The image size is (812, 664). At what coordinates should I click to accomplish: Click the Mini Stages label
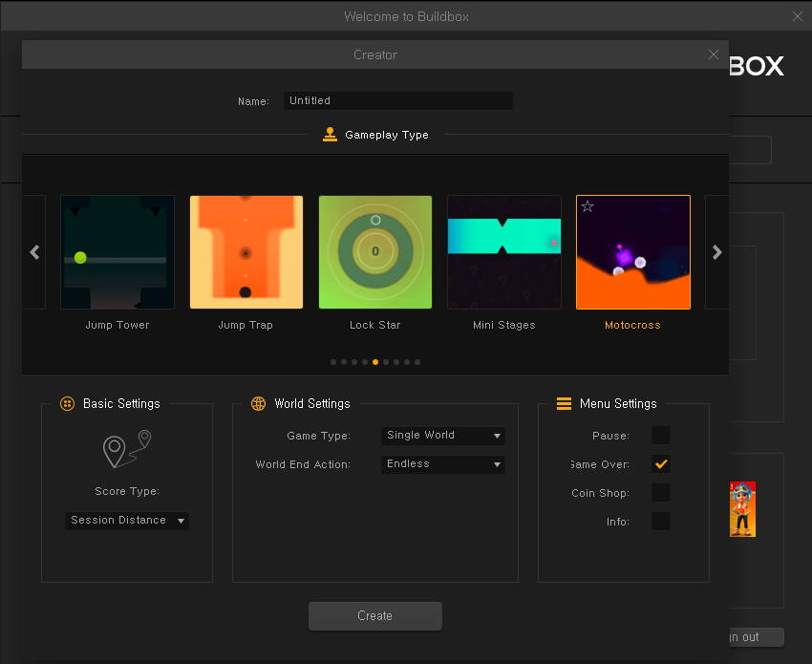click(x=503, y=325)
